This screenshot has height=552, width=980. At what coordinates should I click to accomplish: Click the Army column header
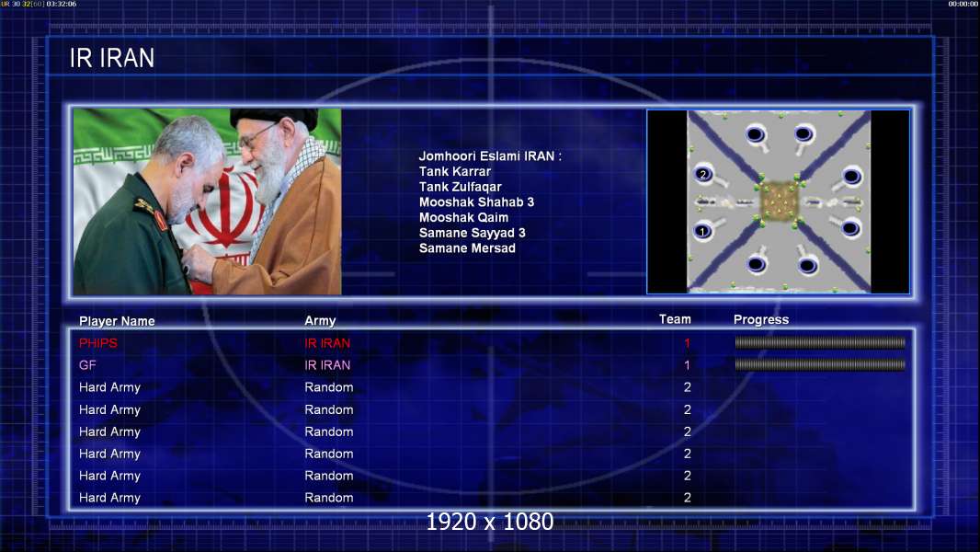320,321
